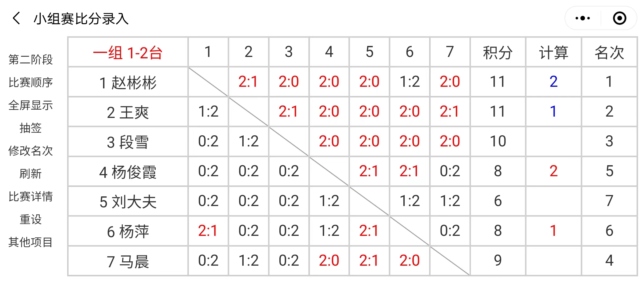Viewport: 644px width, 303px height.
Task: Click the 刷新 refresh option
Action: [31, 174]
